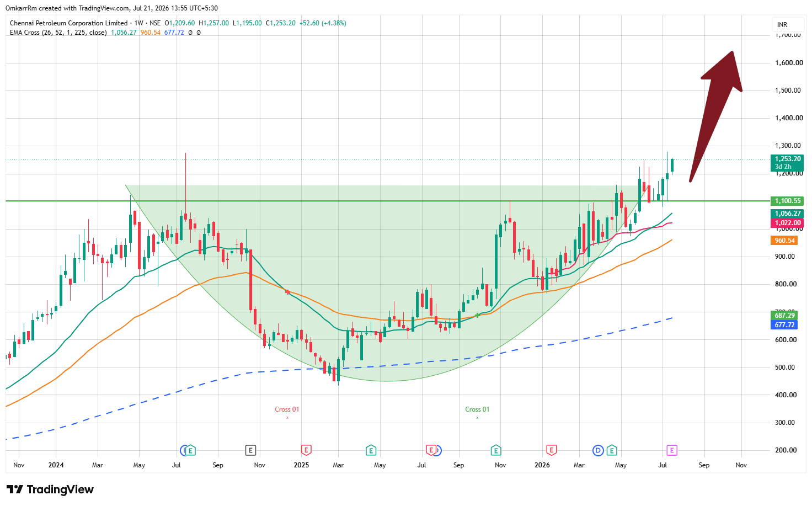Viewport: 812px width, 506px height.
Task: Click the green earnings marker at July 2024
Action: [190, 450]
